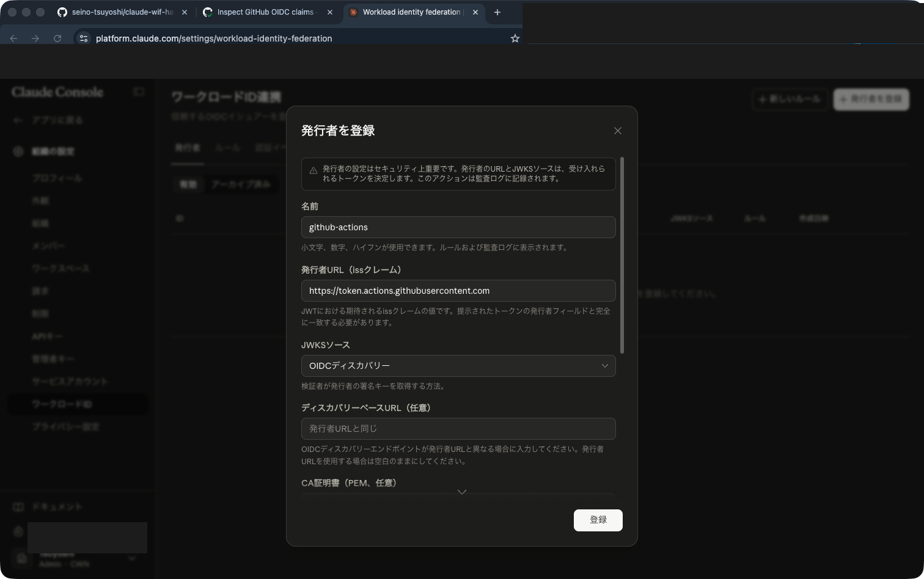Screen dimensions: 924x579
Task: Open the JWKSソース dropdown
Action: point(458,366)
